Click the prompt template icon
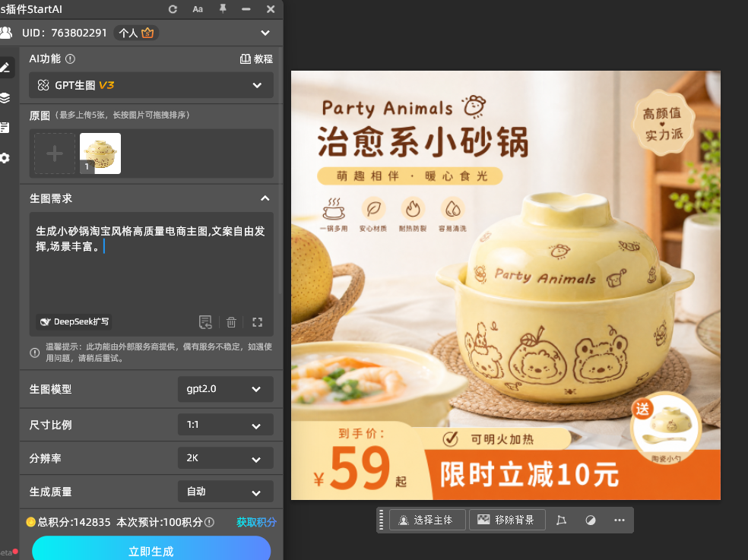 (x=205, y=322)
